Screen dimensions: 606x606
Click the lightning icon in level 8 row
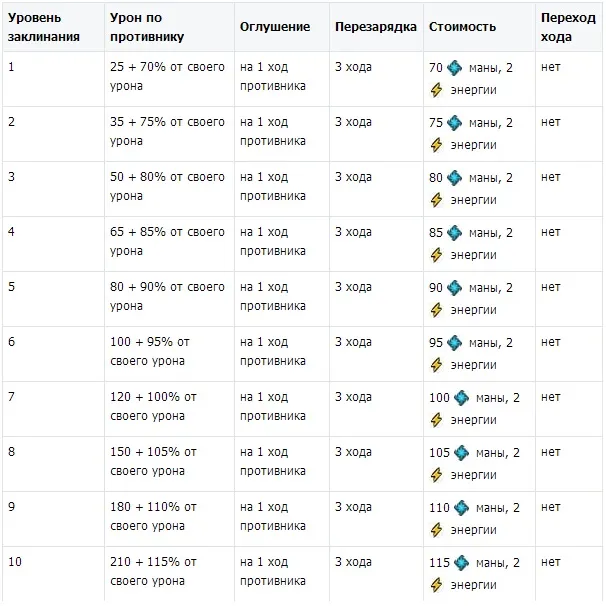436,475
